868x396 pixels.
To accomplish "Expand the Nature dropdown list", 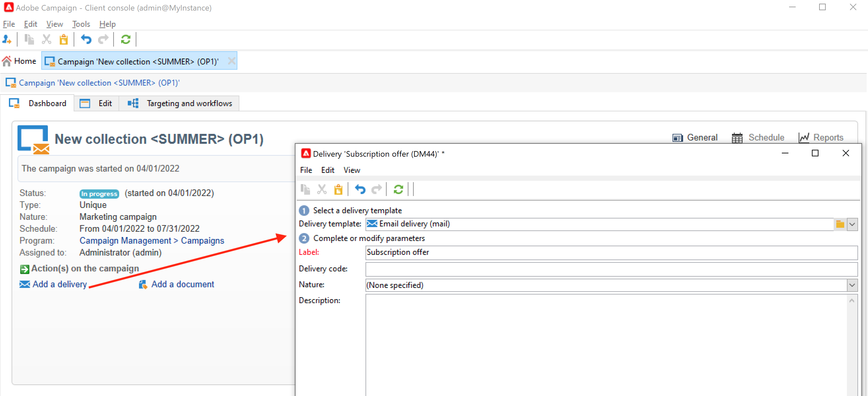I will coord(852,285).
